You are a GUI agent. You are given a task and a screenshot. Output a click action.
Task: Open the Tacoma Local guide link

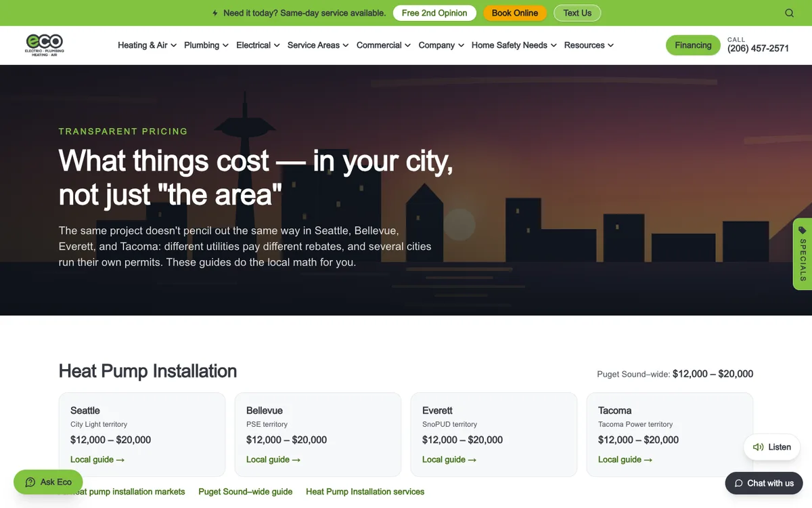click(x=625, y=459)
